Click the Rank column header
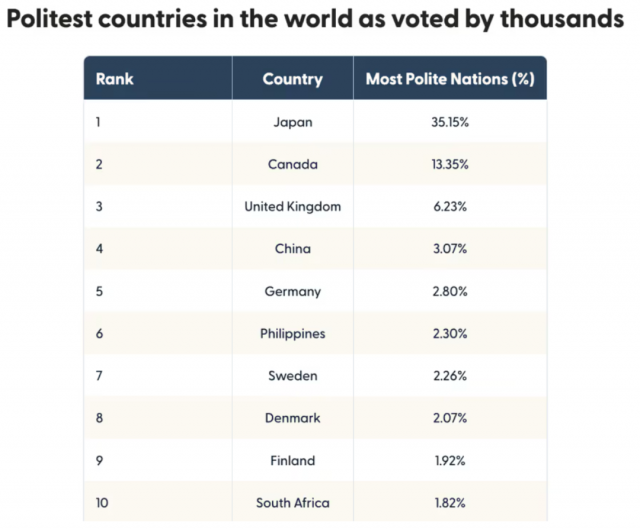 pos(114,79)
